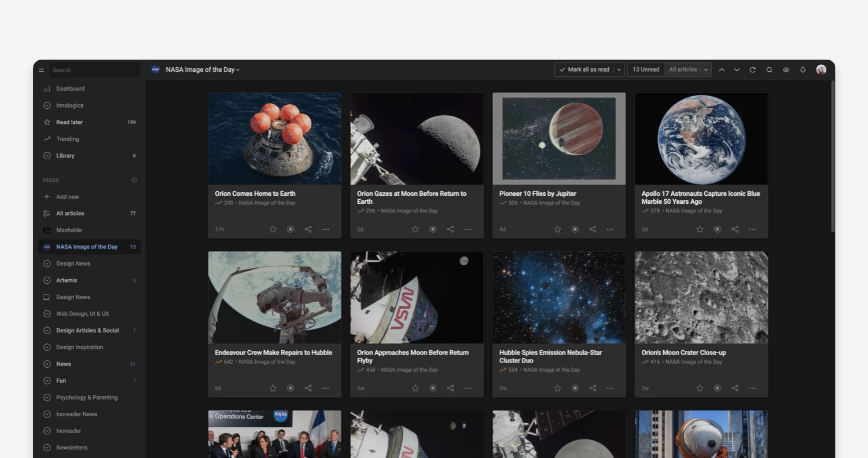Toggle the eye view options icon
Viewport: 868px width, 458px height.
point(786,70)
